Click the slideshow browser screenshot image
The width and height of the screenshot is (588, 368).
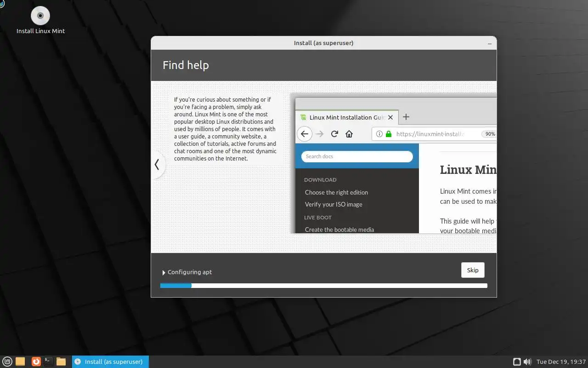pyautogui.click(x=394, y=164)
